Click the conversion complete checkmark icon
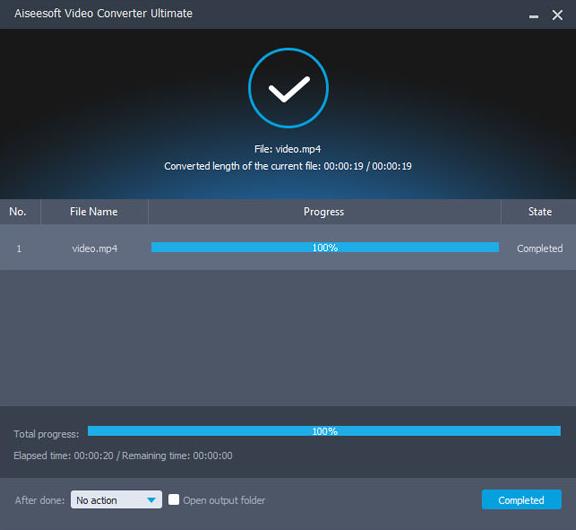The image size is (576, 530). click(288, 88)
